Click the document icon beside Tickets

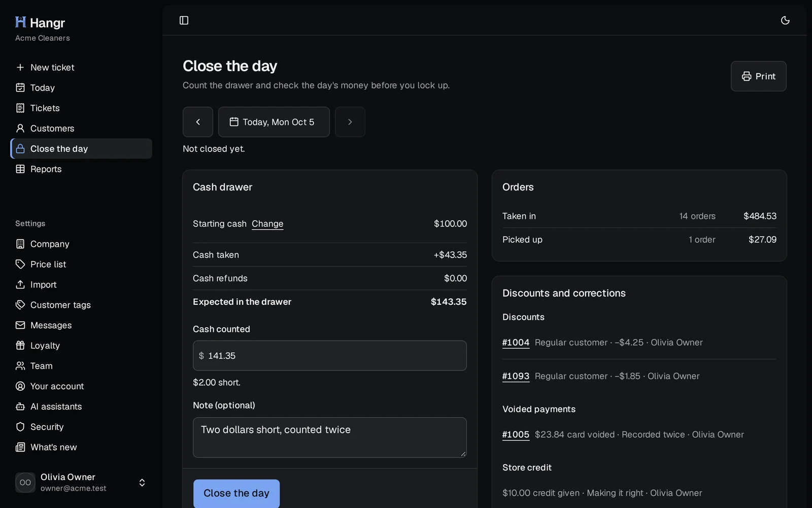(x=20, y=108)
